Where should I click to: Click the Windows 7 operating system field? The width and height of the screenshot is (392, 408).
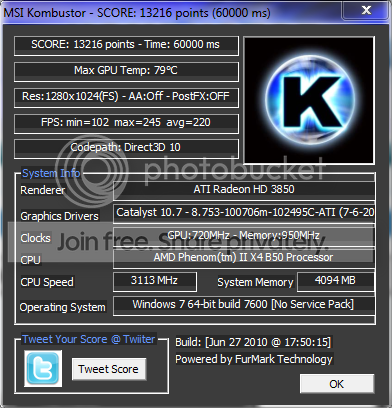[x=244, y=306]
